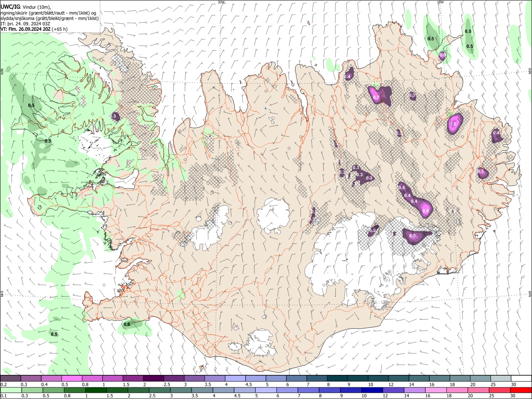Image resolution: width=532 pixels, height=399 pixels.
Task: Click the 'IT: þri. 24. 09. 2024 03Z' line
Action: 25,24
